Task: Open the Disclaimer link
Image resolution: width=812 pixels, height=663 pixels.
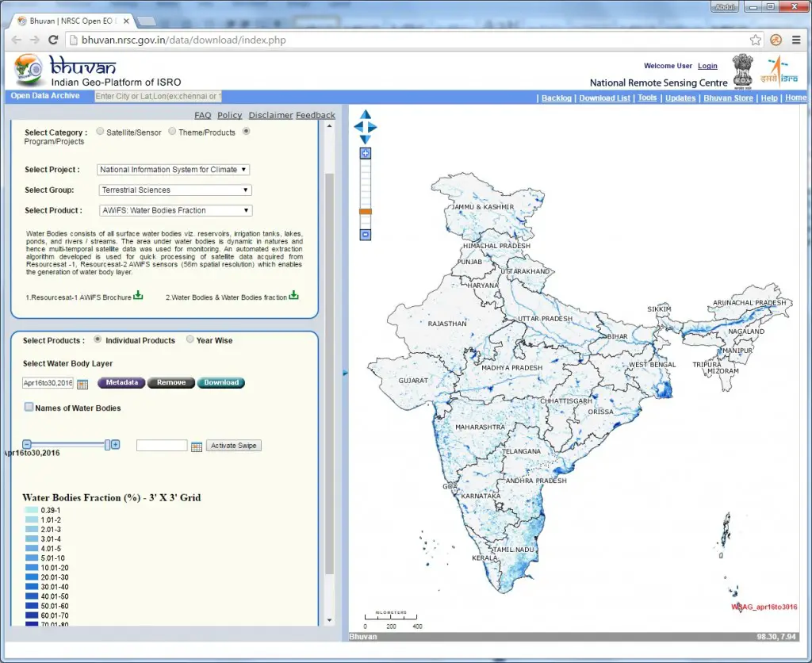Action: click(x=271, y=115)
